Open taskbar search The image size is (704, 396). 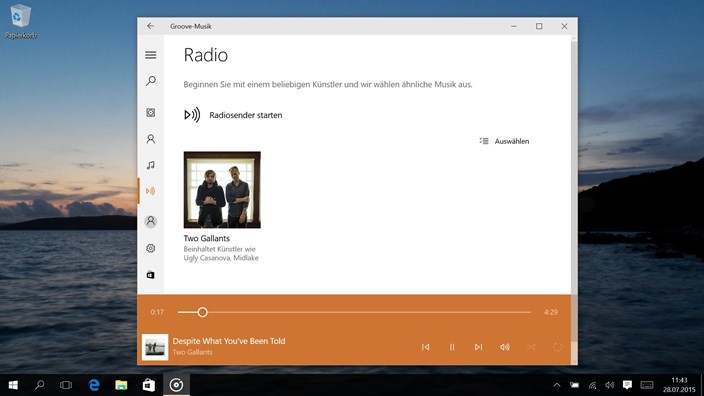(x=40, y=385)
